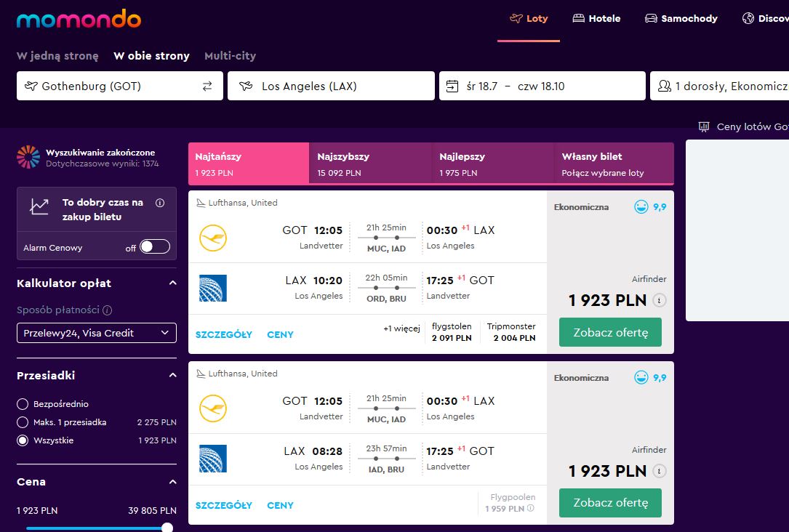Image resolution: width=789 pixels, height=532 pixels.
Task: Collapse the Przesiadki section
Action: [172, 375]
